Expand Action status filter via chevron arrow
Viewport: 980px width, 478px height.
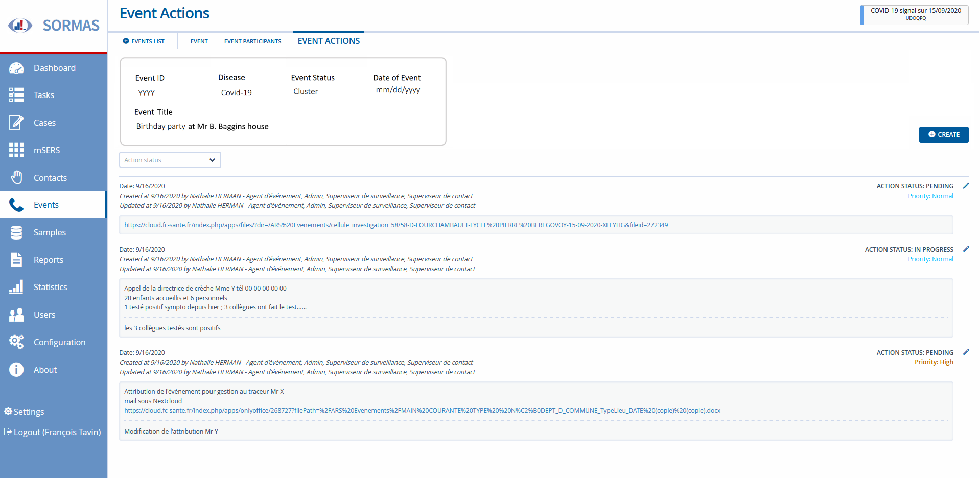pos(212,160)
